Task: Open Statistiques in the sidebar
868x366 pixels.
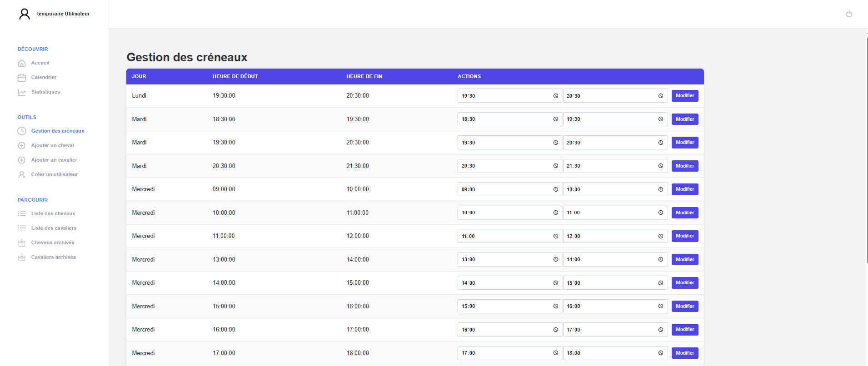Action: [45, 92]
